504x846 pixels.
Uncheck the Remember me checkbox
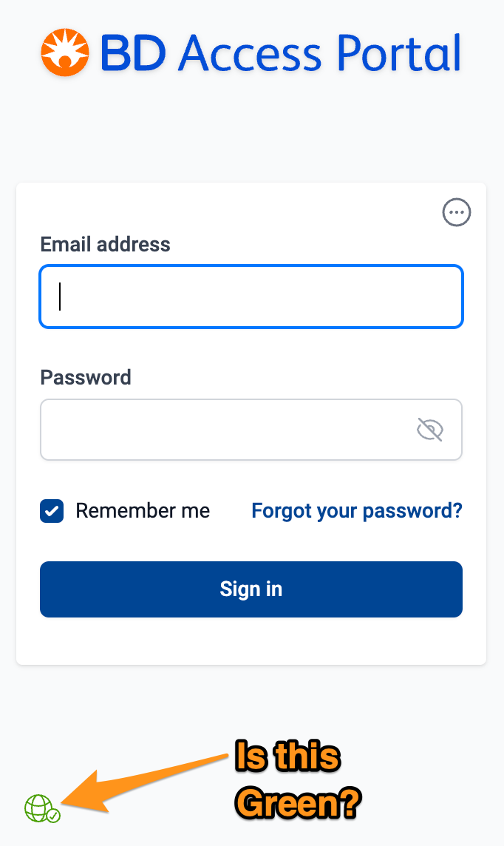click(x=52, y=511)
